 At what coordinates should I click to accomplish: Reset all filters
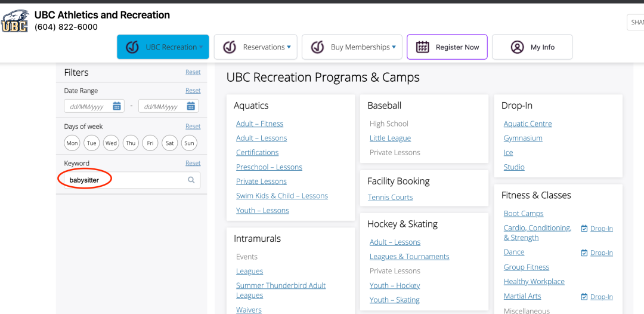tap(193, 72)
